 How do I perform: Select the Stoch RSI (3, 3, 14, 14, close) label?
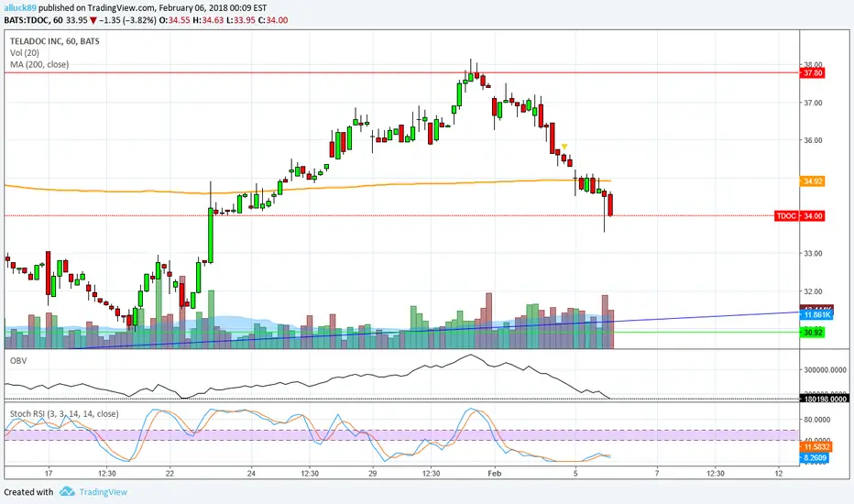64,413
